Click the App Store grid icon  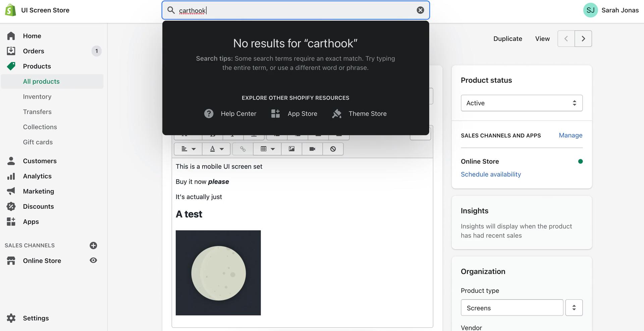click(x=275, y=114)
